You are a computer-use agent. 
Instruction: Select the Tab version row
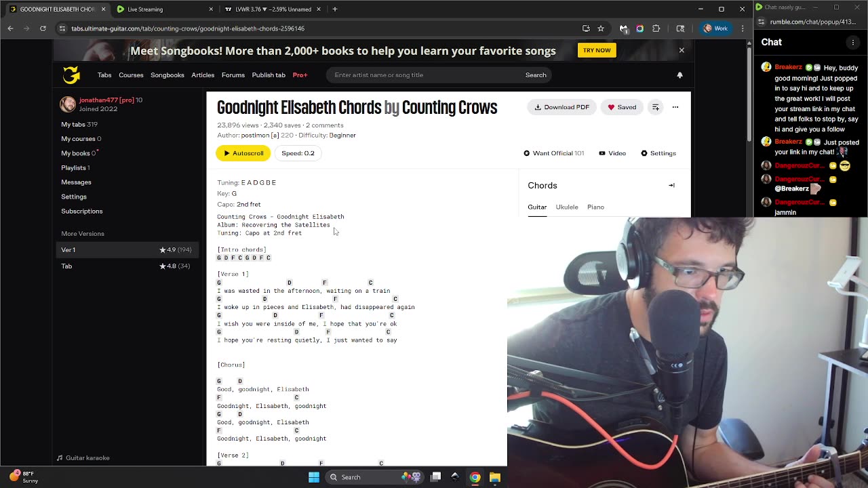(127, 266)
